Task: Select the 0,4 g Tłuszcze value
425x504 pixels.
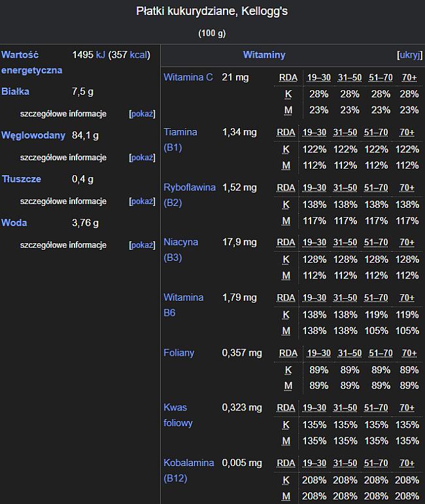Action: coord(82,179)
